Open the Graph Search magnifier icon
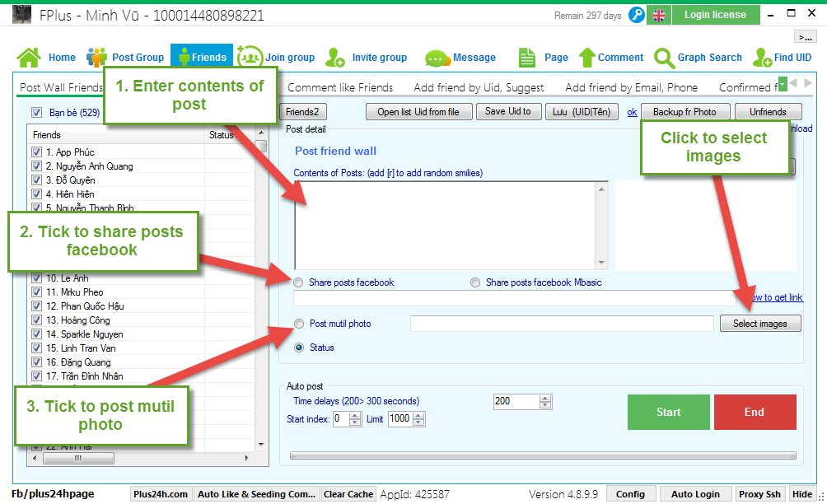The width and height of the screenshot is (827, 504). coord(664,58)
